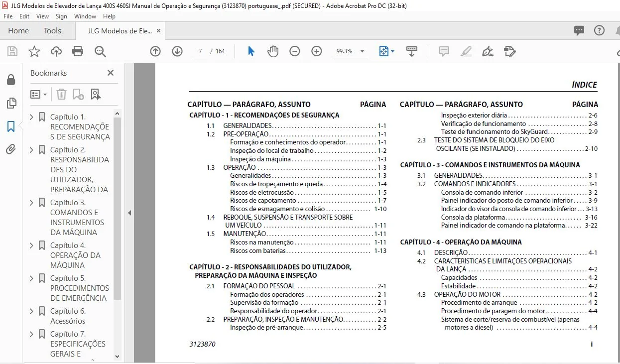Click index entry 'Procedimento de arranque'
Screen dimensions: 620x364
[x=479, y=303]
